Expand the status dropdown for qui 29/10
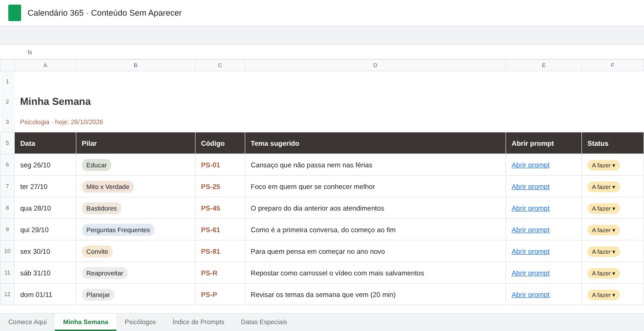644x331 pixels. click(x=604, y=230)
